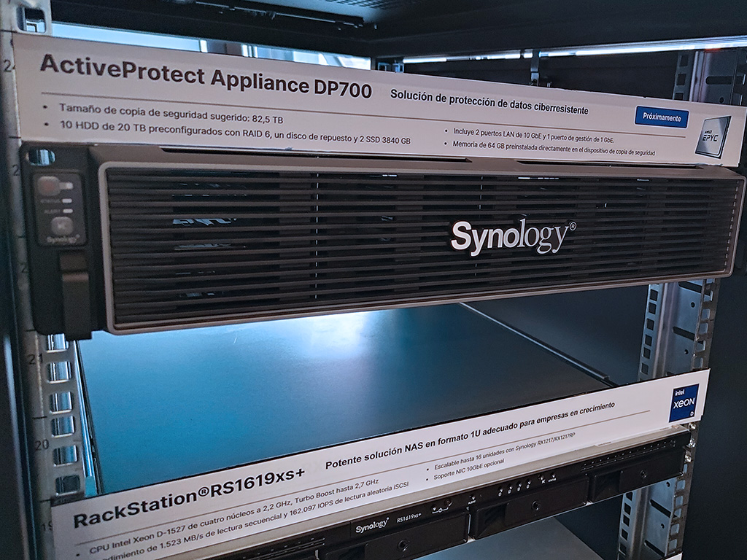The width and height of the screenshot is (747, 560).
Task: Click the ActiveProtect Appliance DP700 heading
Action: pyautogui.click(x=206, y=77)
